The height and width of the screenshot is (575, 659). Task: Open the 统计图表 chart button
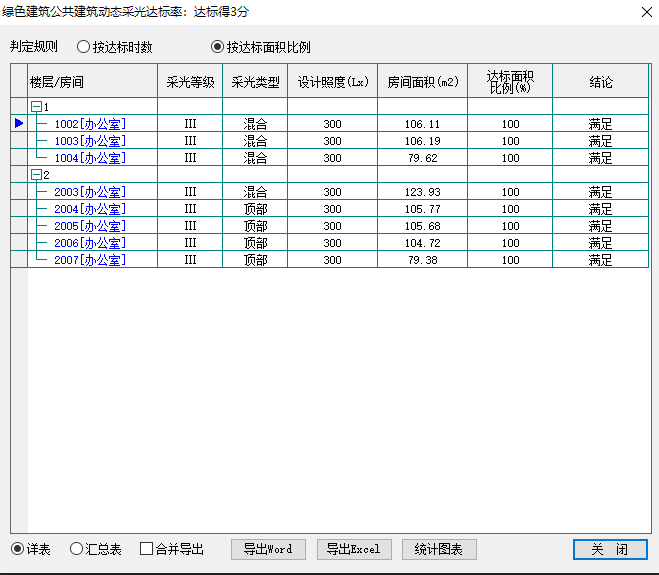click(x=439, y=549)
